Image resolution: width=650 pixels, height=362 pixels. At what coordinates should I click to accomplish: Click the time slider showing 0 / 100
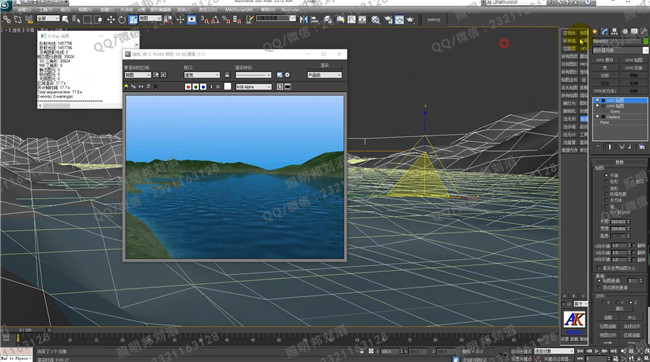[25, 330]
